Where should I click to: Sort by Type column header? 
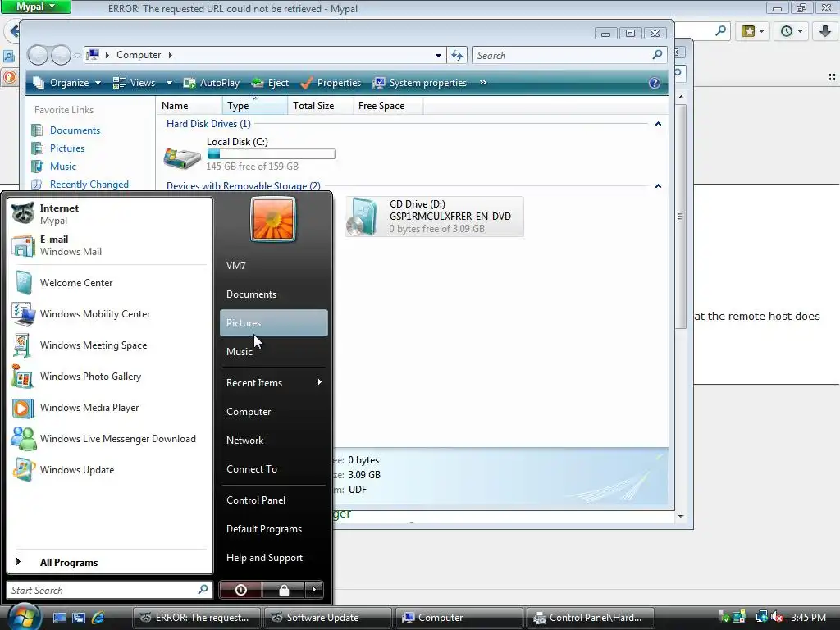tap(254, 106)
